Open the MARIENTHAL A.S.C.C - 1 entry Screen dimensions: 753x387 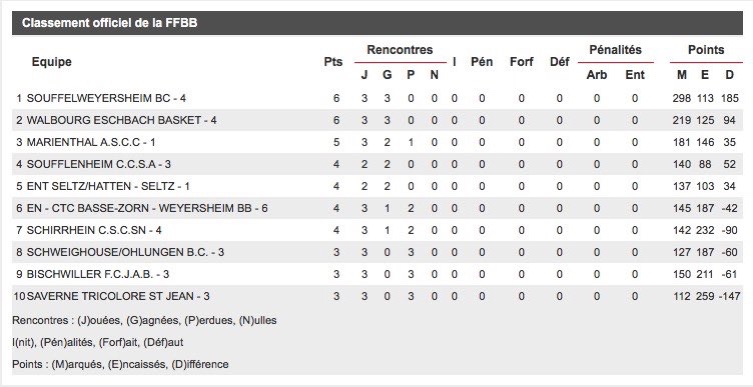[x=91, y=142]
